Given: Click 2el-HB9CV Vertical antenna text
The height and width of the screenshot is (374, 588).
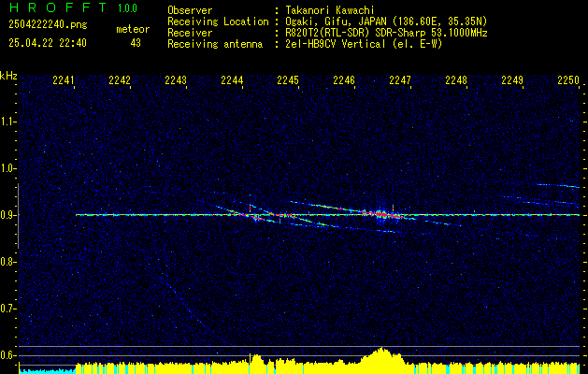Looking at the screenshot, I should (x=364, y=44).
